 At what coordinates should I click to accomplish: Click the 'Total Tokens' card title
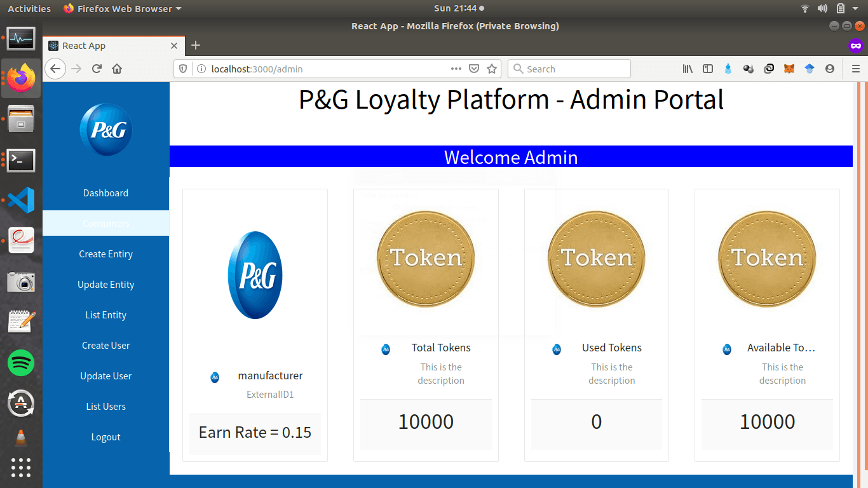click(441, 348)
